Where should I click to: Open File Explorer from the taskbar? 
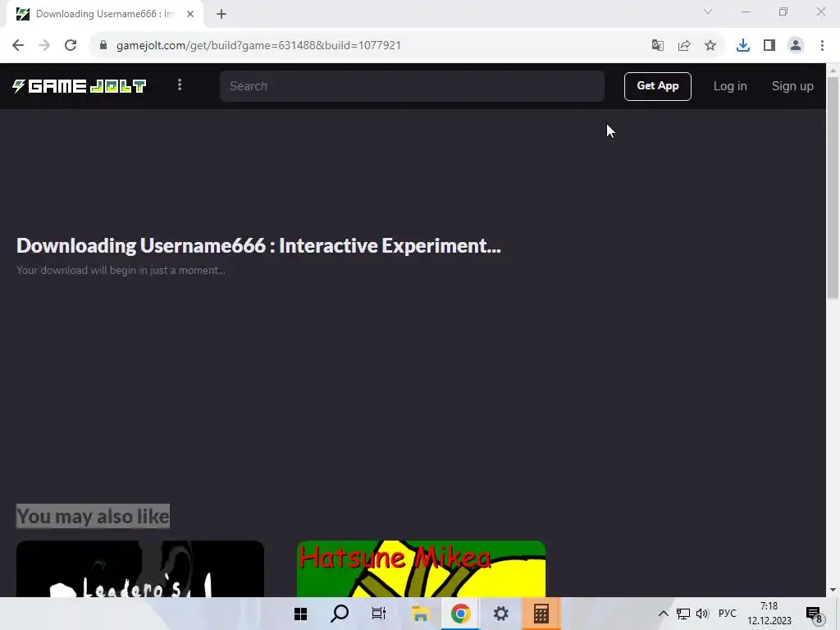click(x=420, y=614)
